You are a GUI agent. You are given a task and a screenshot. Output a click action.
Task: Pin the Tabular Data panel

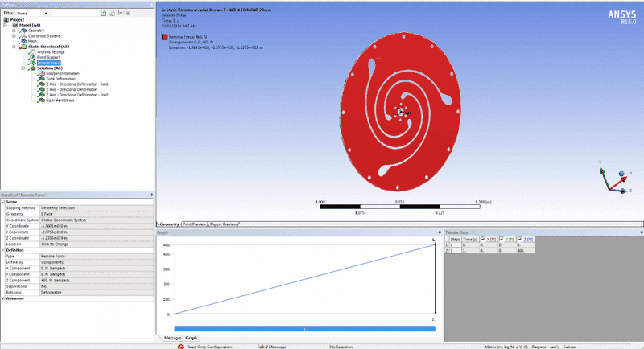point(642,232)
